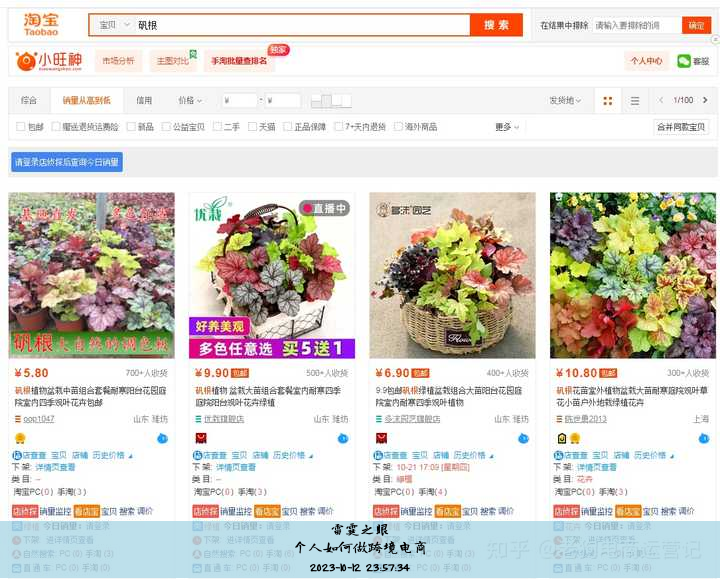Go to next results page arrow

[705, 101]
